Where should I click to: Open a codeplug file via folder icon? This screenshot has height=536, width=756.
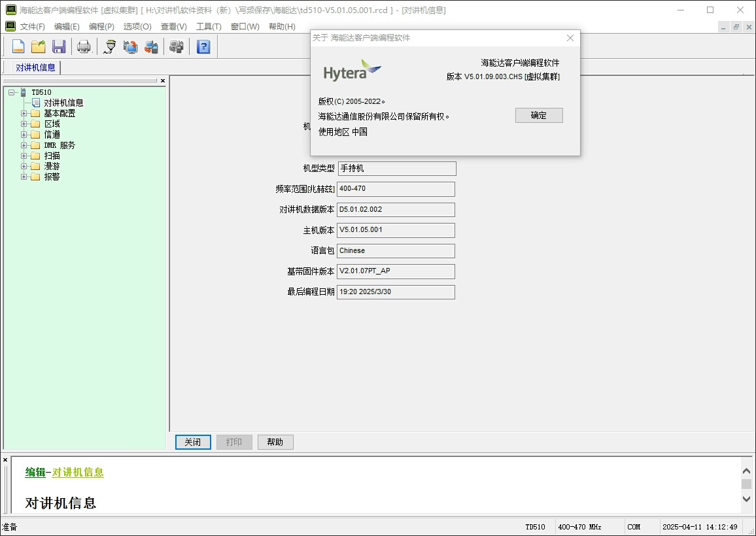click(39, 46)
